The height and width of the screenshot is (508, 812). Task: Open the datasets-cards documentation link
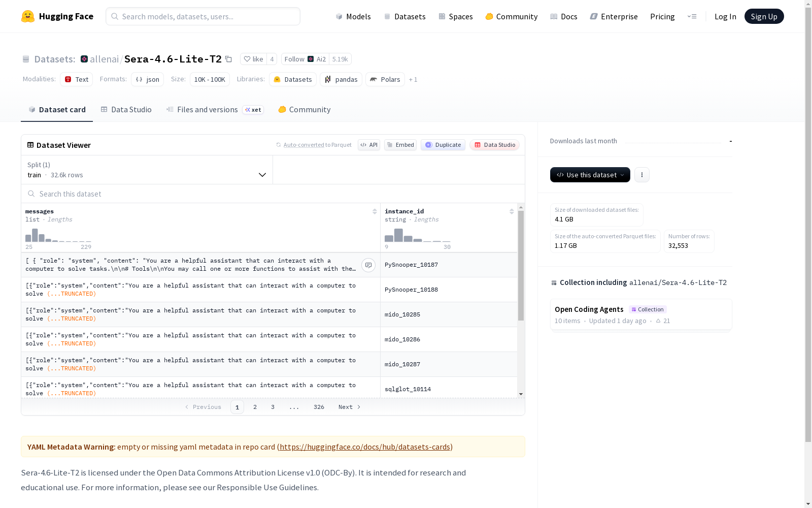(x=365, y=447)
